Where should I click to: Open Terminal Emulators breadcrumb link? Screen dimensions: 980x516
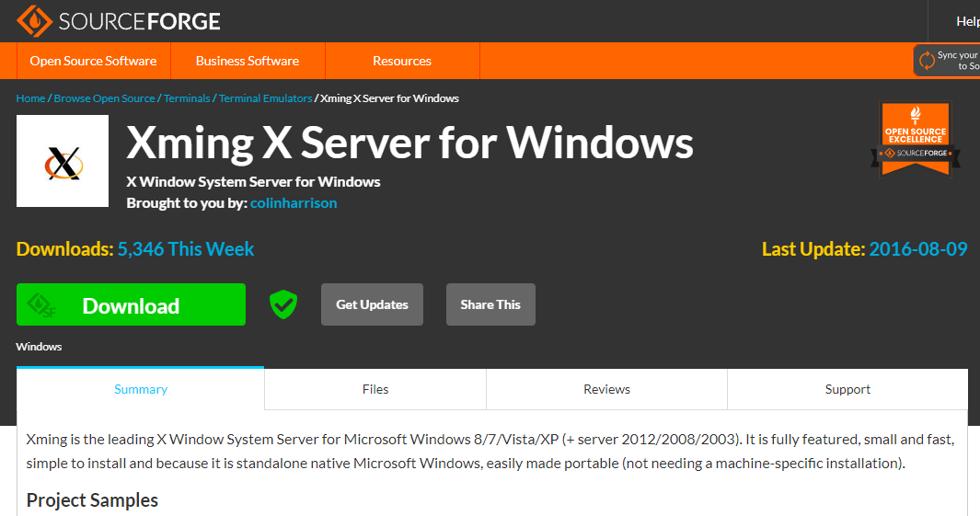tap(266, 98)
